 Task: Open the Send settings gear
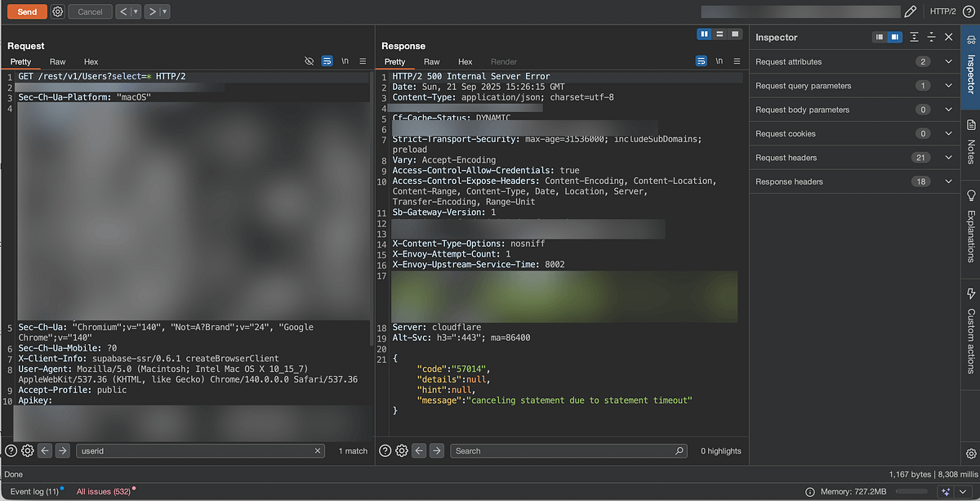pos(56,11)
